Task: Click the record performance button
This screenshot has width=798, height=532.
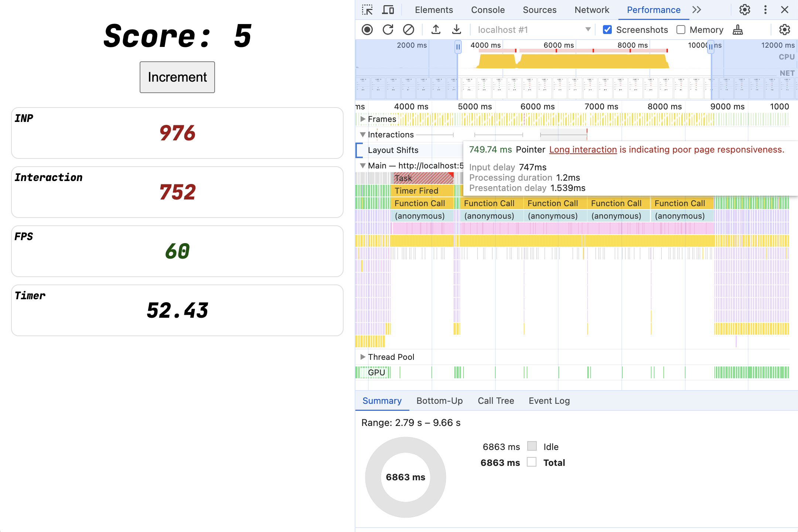Action: [x=367, y=29]
